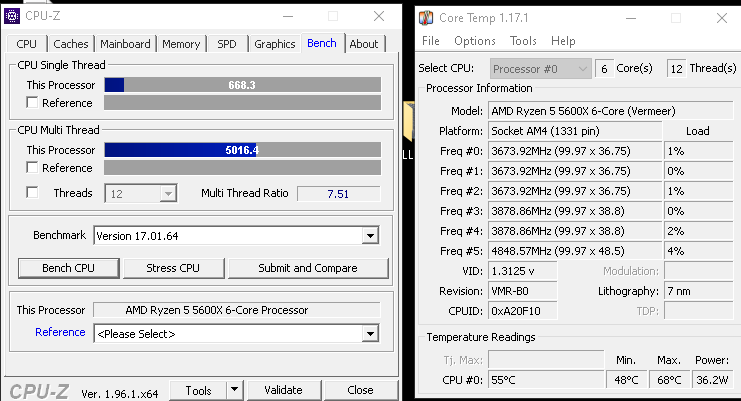
Task: Click the Freq #5 value 4848.57MHz
Action: pyautogui.click(x=575, y=251)
